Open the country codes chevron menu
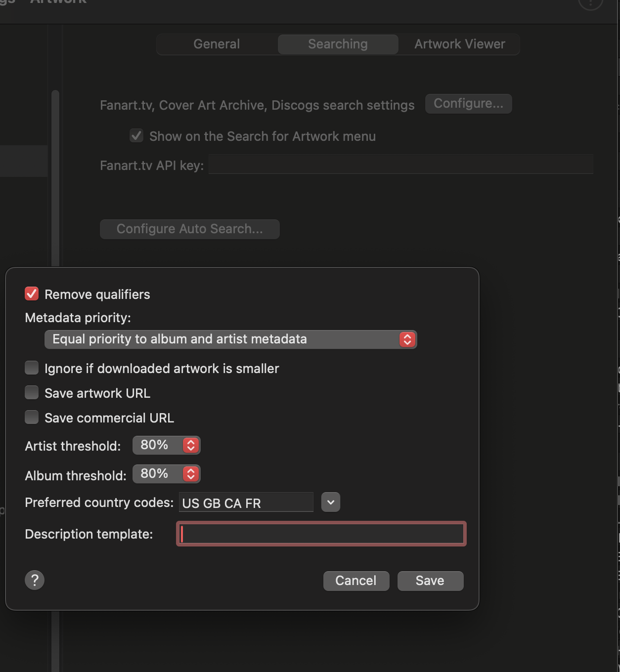This screenshot has width=620, height=672. [330, 503]
